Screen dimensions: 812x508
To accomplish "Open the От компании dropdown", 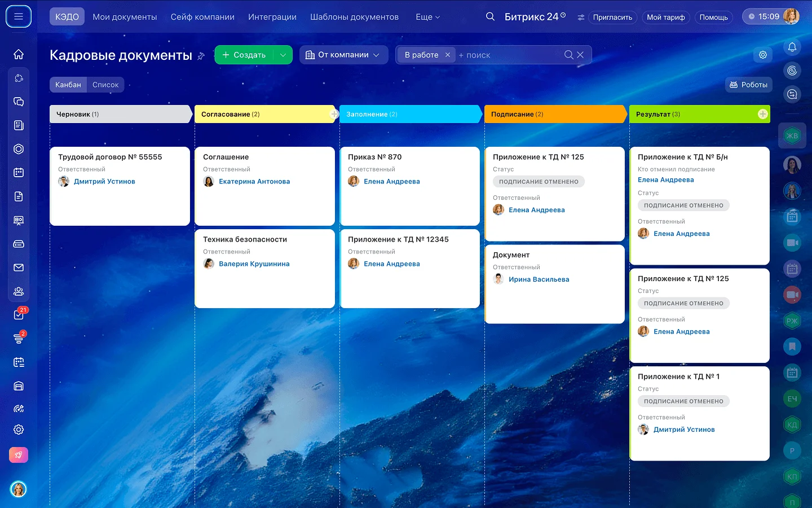I will tap(344, 55).
